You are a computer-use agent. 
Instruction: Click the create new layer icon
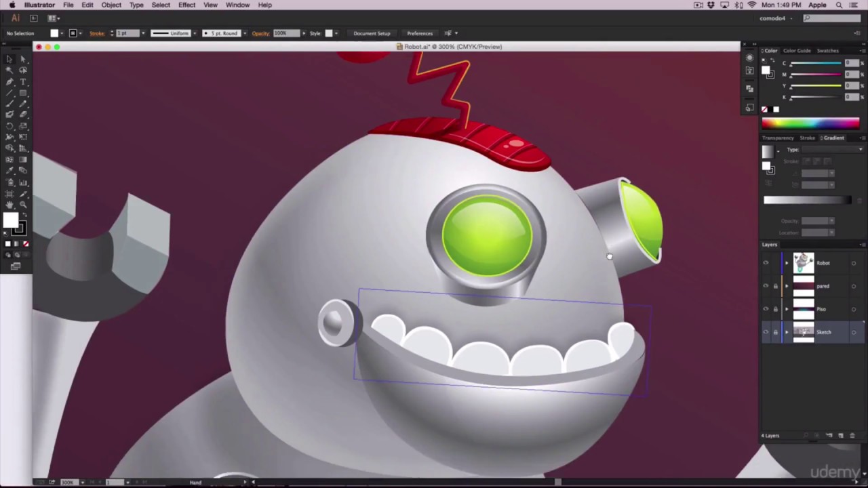coord(841,435)
